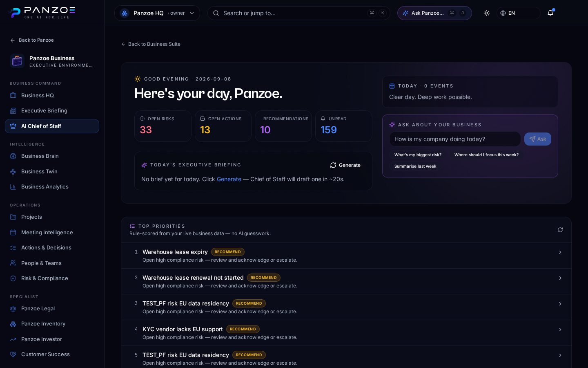Refresh the Top Priorities list
Screen dimensions: 588x368
pos(560,230)
